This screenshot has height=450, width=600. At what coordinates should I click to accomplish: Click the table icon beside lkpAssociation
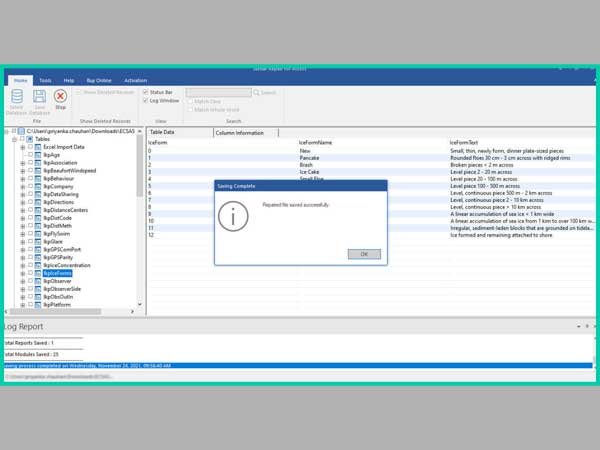tap(38, 163)
